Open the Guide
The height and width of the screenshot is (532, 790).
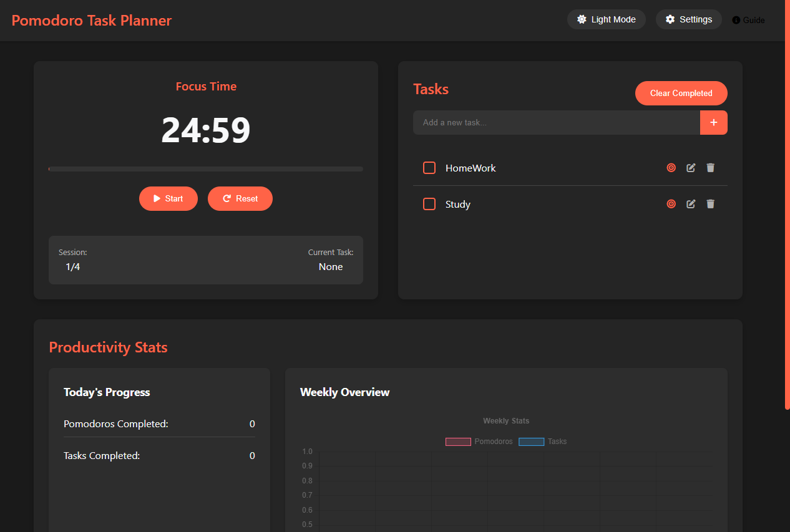click(748, 19)
